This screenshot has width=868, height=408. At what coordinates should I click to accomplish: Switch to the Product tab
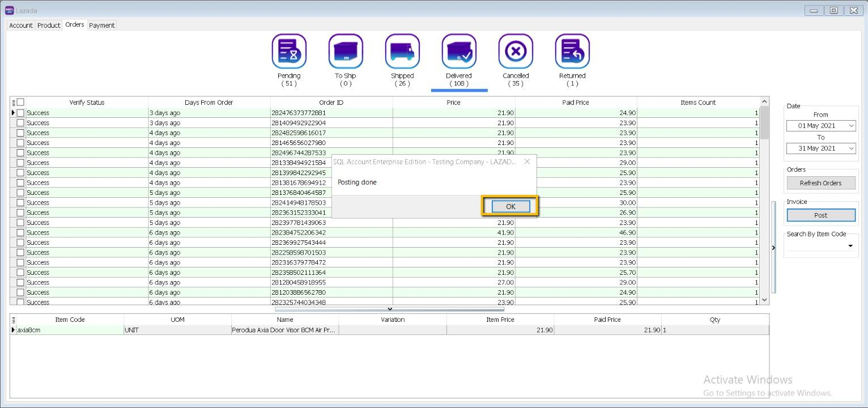tap(49, 25)
